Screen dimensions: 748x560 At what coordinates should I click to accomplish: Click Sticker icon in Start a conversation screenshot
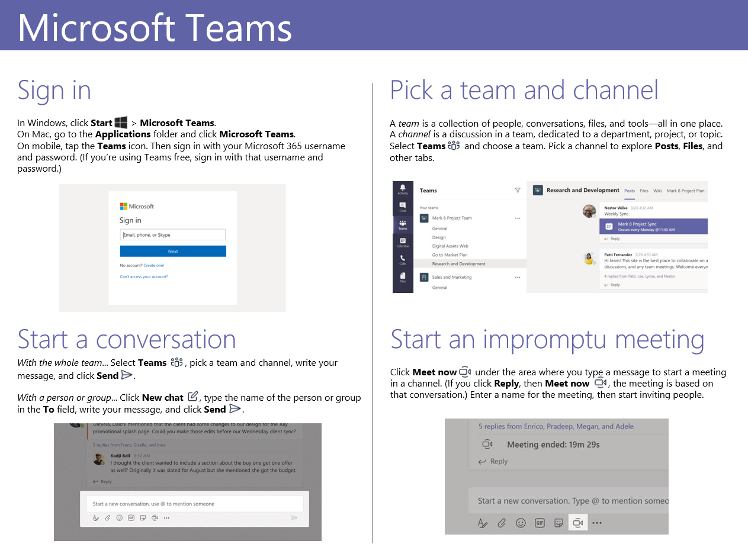tap(143, 518)
